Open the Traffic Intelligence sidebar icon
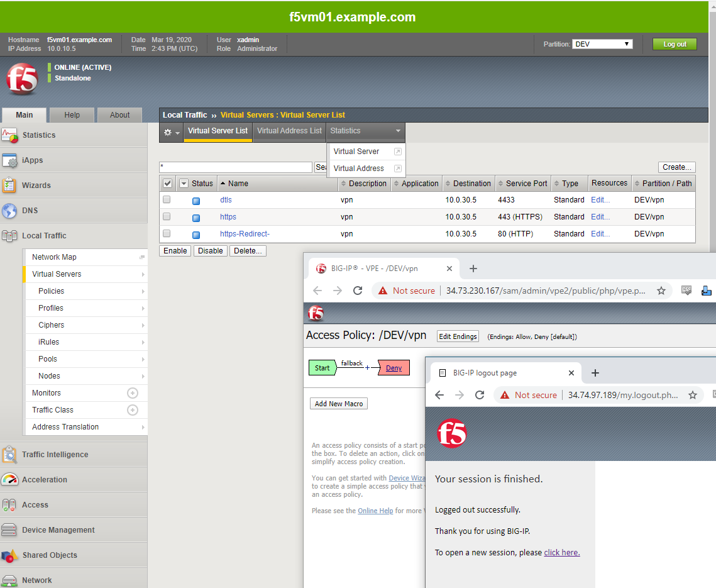This screenshot has height=588, width=716. pos(9,455)
